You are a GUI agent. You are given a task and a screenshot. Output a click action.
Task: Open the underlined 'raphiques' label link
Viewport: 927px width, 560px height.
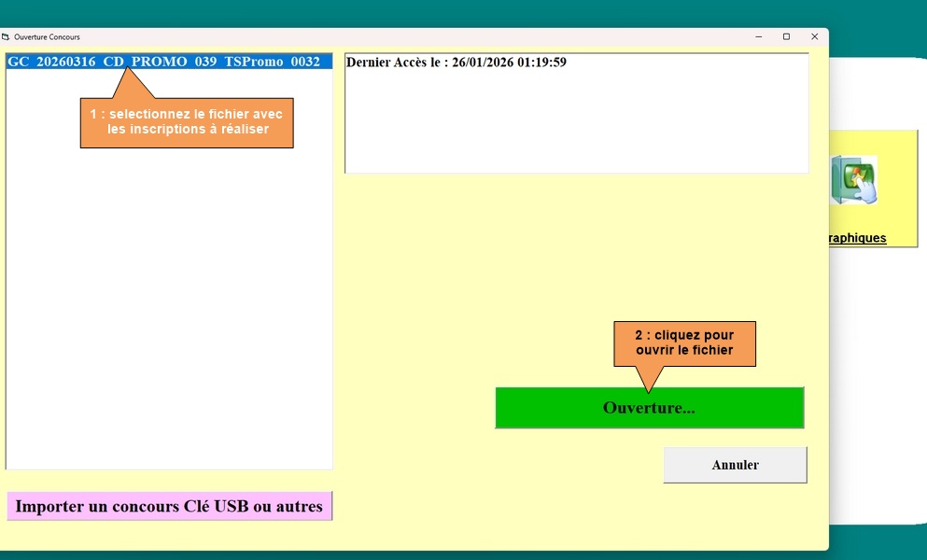pyautogui.click(x=857, y=238)
